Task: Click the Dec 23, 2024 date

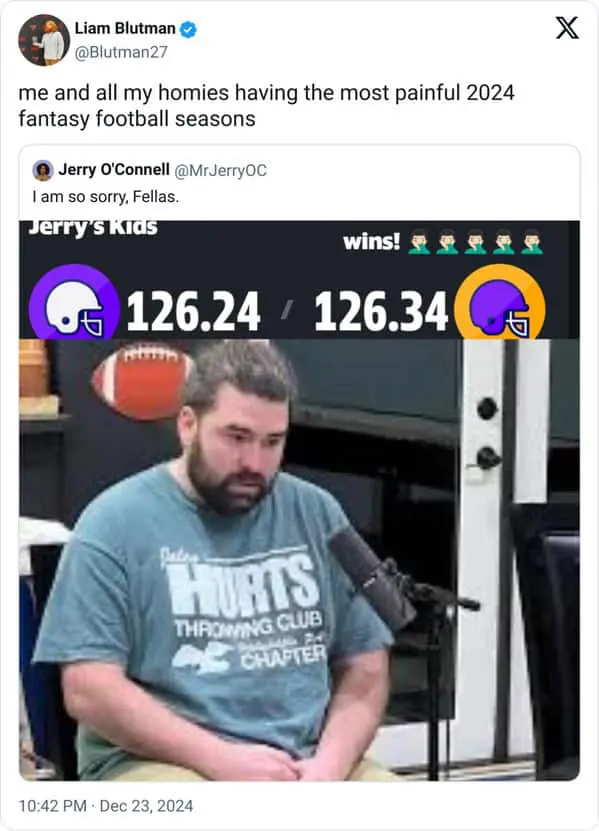Action: 146,806
